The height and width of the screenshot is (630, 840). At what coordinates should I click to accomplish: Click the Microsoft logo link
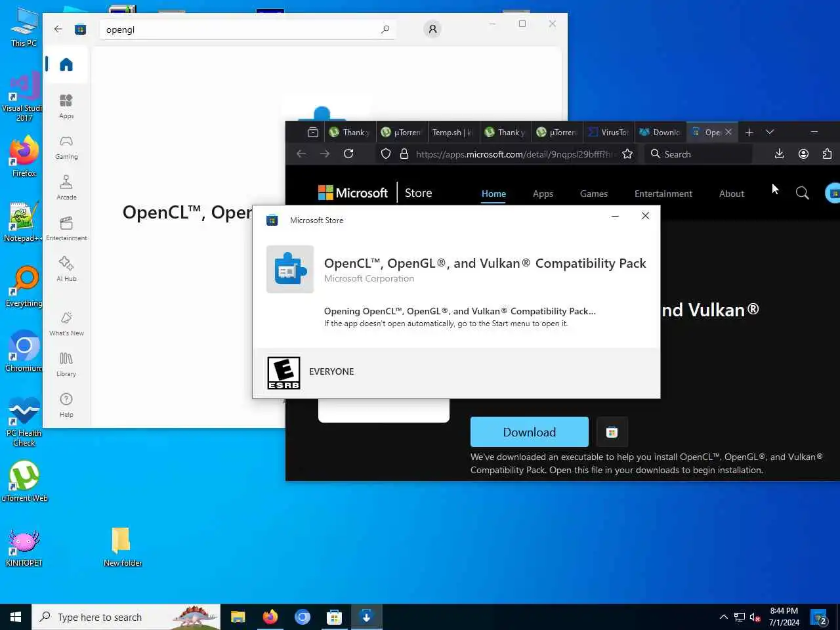(353, 193)
